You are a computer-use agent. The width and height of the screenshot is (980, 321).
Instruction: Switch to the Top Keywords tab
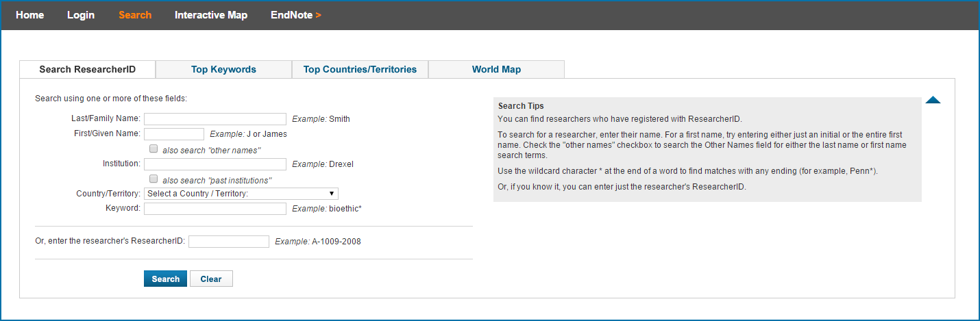pyautogui.click(x=223, y=69)
